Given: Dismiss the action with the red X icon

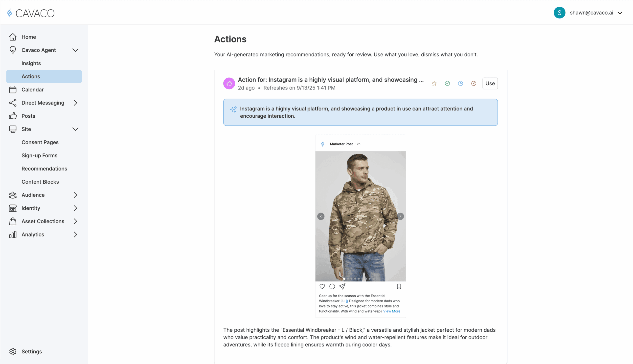Looking at the screenshot, I should pos(474,83).
